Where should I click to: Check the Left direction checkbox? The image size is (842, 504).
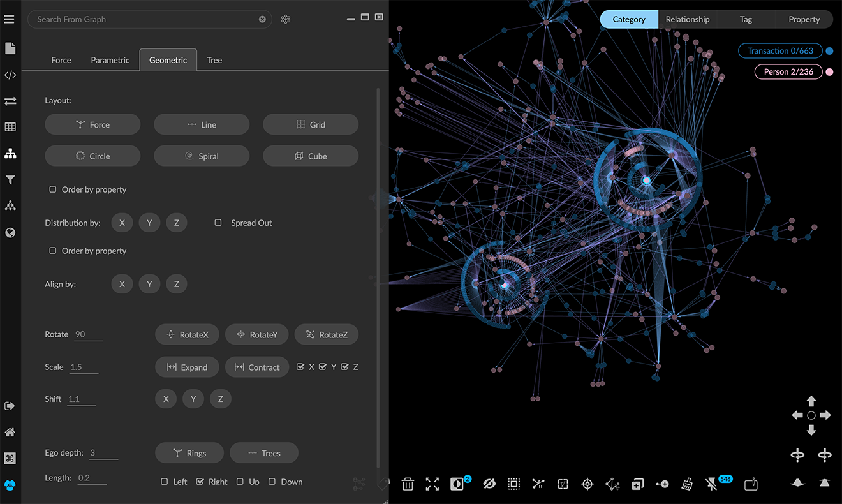pos(165,482)
